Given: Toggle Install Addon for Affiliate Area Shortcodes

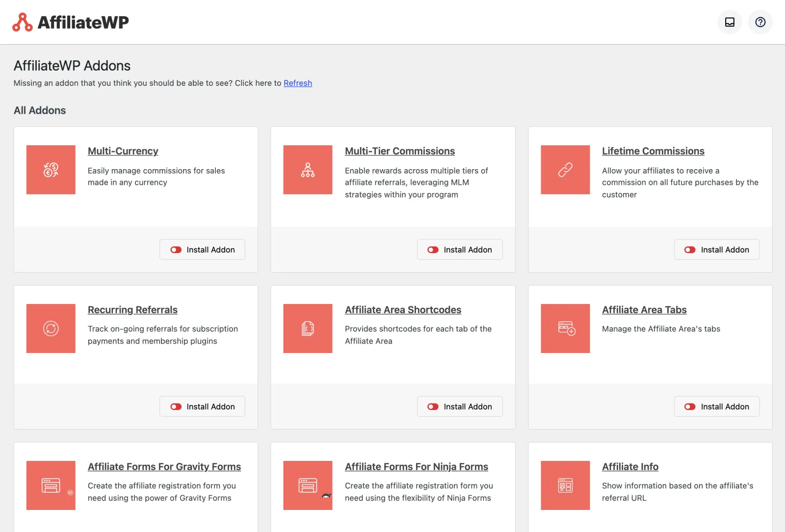Looking at the screenshot, I should [x=460, y=406].
